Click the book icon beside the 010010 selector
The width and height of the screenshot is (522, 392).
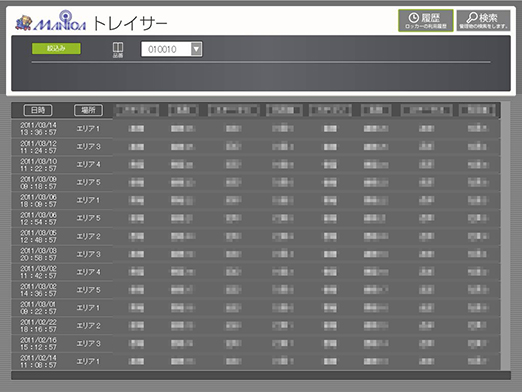tap(118, 47)
